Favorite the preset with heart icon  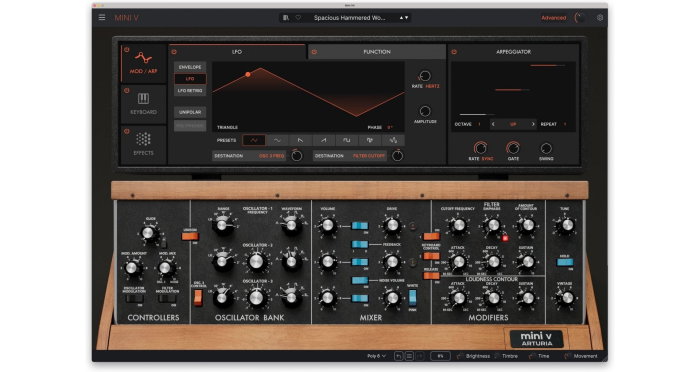pos(298,18)
